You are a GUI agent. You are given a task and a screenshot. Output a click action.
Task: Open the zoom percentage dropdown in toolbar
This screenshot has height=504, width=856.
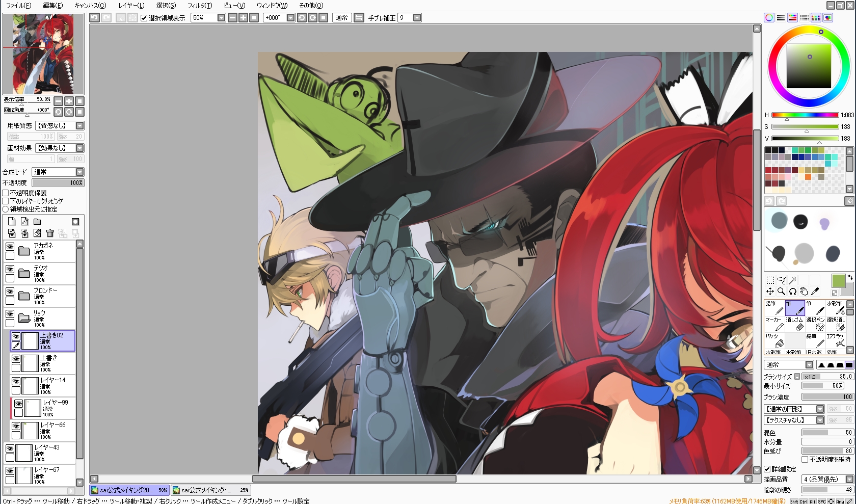pos(221,18)
